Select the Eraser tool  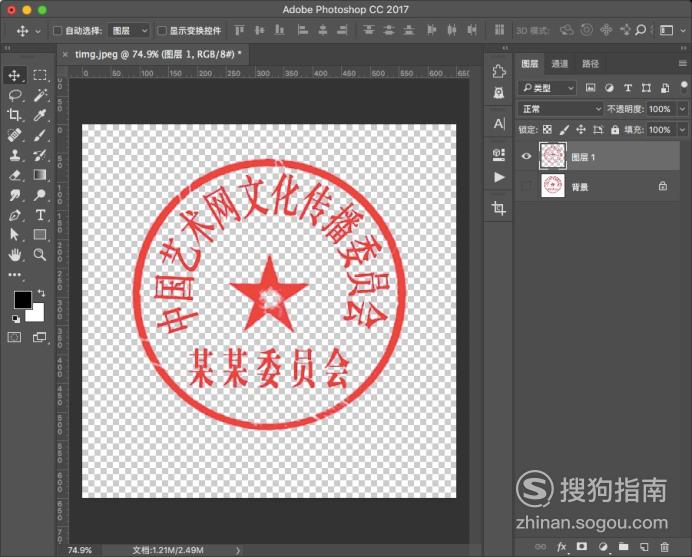point(15,175)
